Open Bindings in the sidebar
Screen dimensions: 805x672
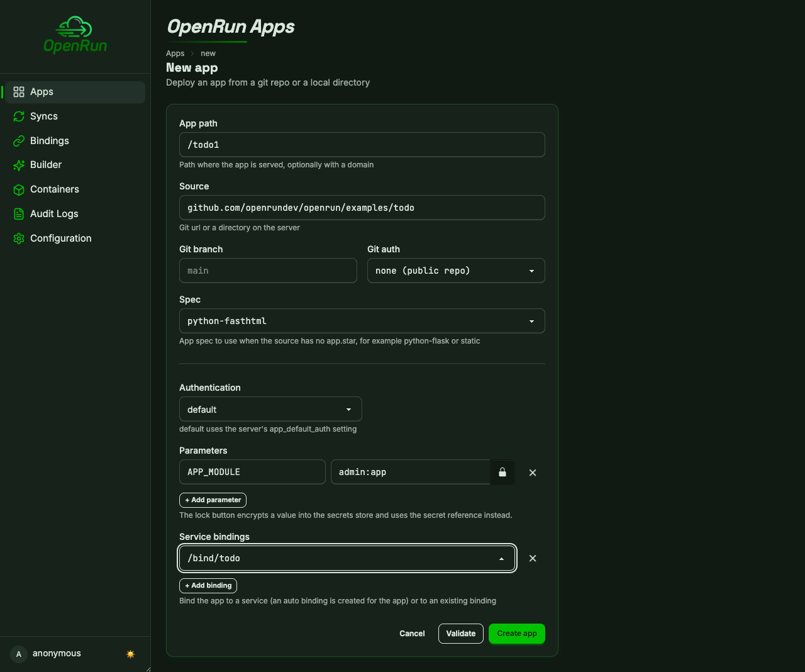[x=75, y=141]
